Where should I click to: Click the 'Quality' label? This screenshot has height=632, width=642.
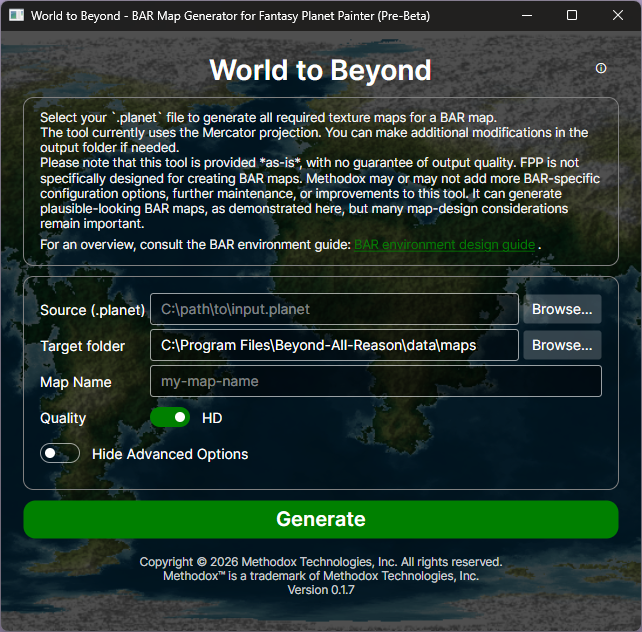pos(63,418)
